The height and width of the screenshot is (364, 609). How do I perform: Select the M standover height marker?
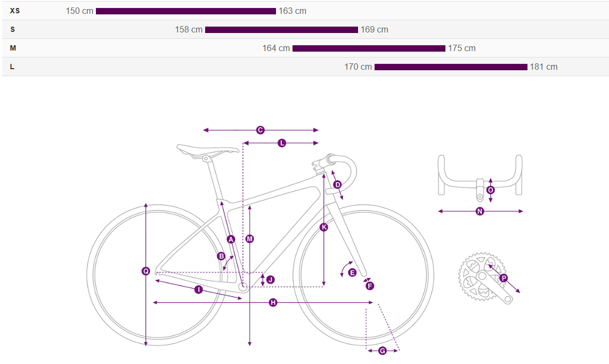[x=250, y=239]
